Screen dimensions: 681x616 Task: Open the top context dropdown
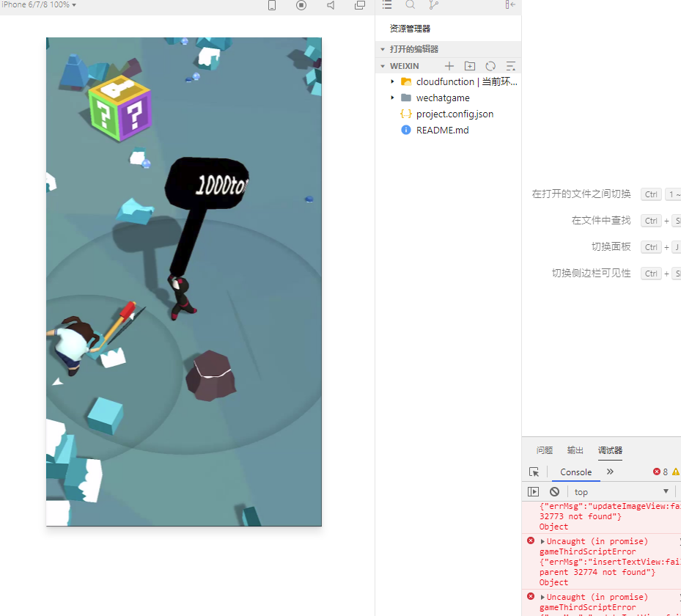coord(621,492)
